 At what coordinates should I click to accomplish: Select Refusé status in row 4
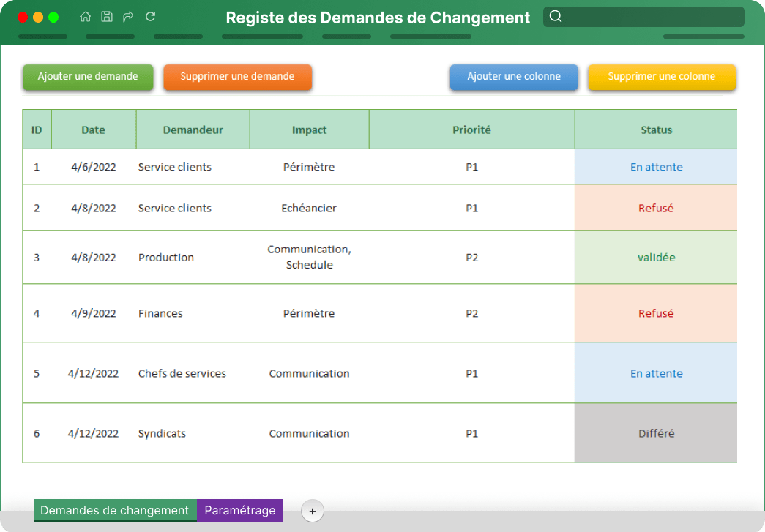[656, 313]
